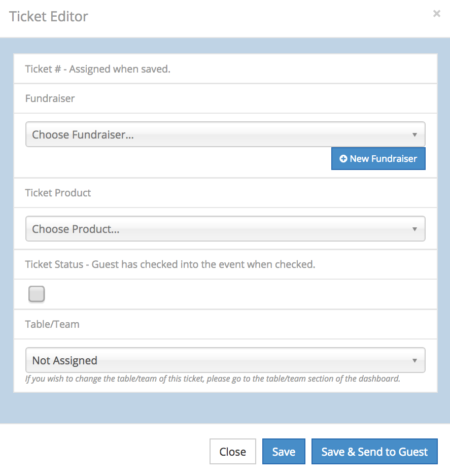Click the Ticket Status description label
The width and height of the screenshot is (450, 476).
pos(170,264)
